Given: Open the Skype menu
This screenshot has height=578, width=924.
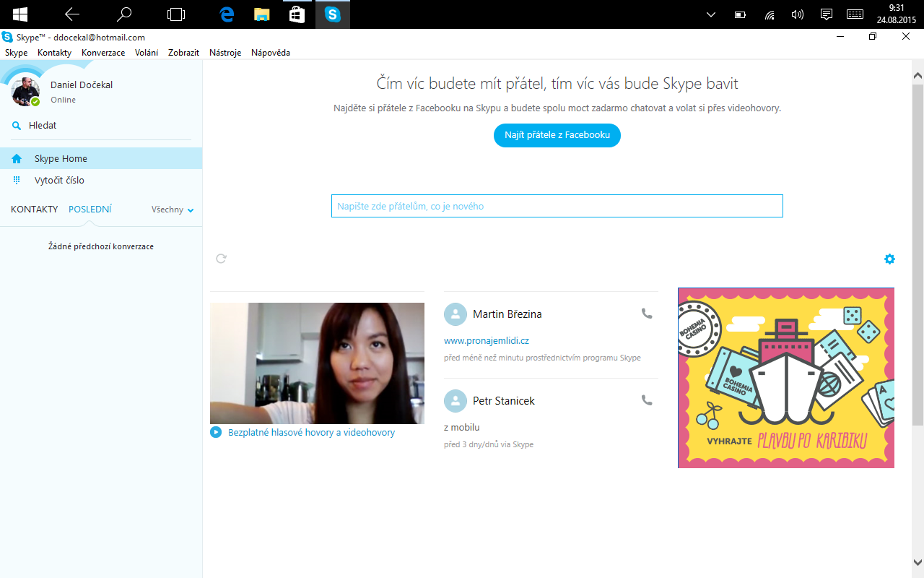Looking at the screenshot, I should [x=16, y=53].
